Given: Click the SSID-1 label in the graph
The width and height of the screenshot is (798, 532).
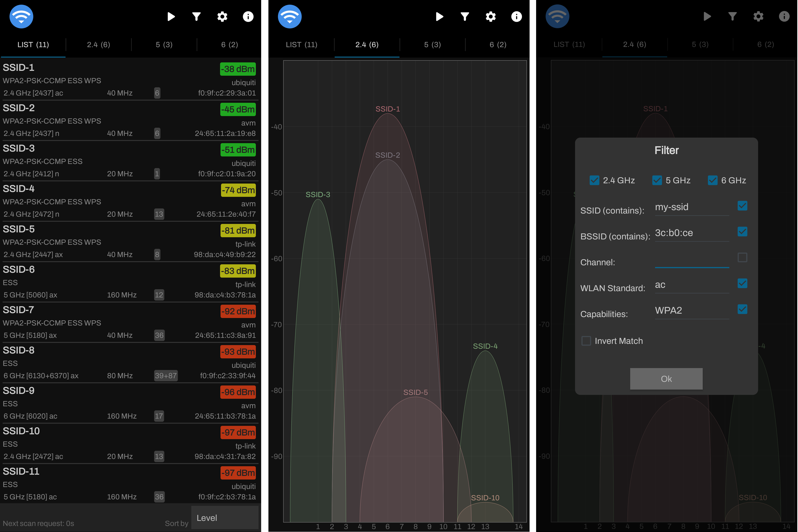Looking at the screenshot, I should coord(387,109).
